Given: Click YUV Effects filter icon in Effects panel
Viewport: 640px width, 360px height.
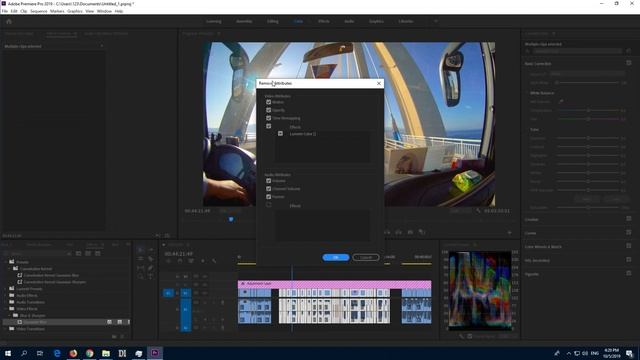Looking at the screenshot, I should pos(98,253).
